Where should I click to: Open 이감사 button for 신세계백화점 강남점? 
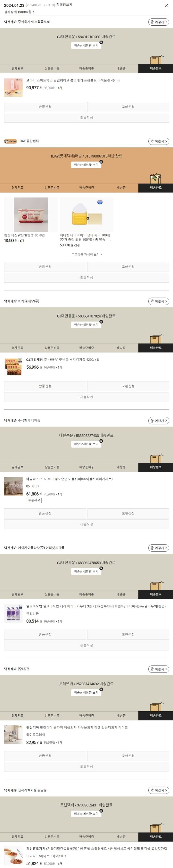(158, 790)
